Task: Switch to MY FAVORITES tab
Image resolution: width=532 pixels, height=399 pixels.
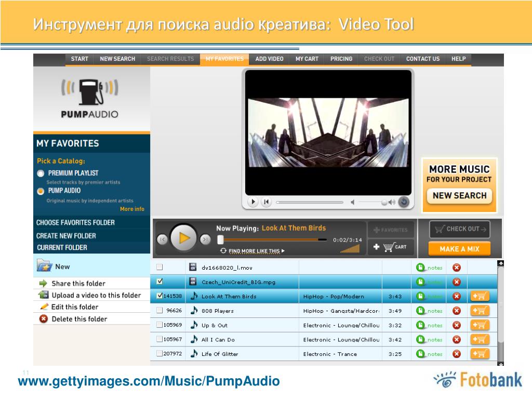Action: [x=224, y=59]
